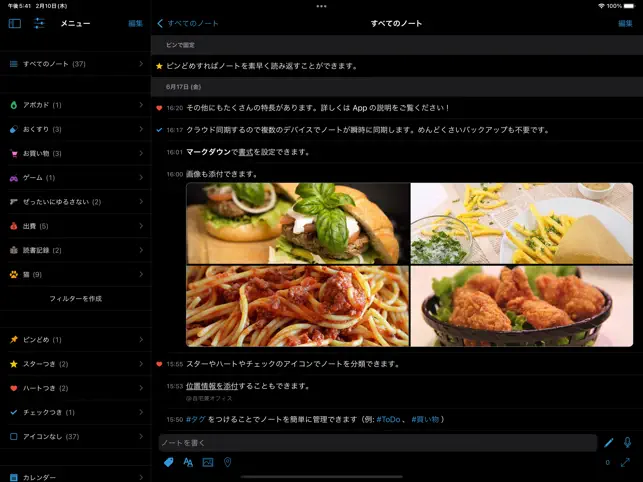Click the books icon beside 読書記録
The height and width of the screenshot is (482, 643).
click(14, 250)
